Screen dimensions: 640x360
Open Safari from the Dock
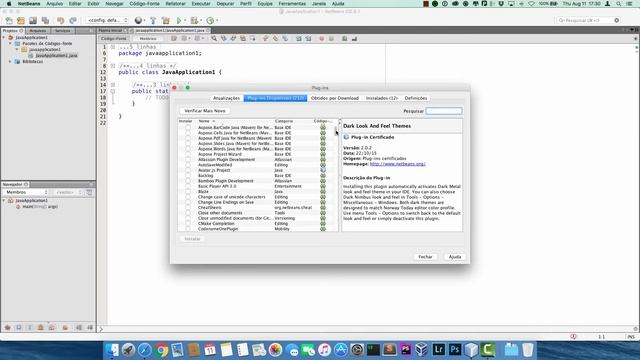click(x=144, y=350)
